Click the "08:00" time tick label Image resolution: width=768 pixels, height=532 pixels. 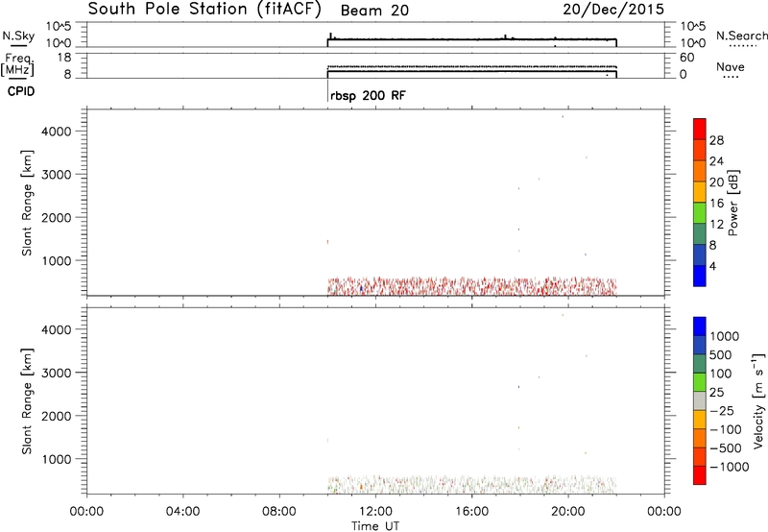279,512
